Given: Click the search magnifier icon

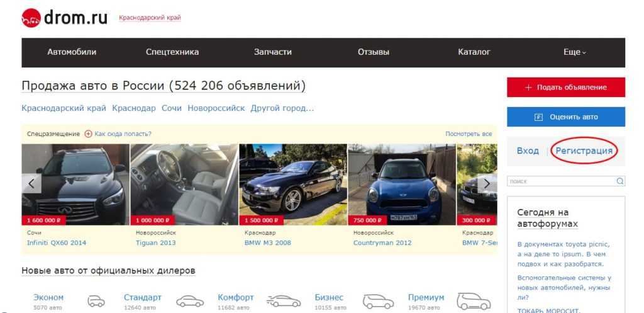Looking at the screenshot, I should pos(619,181).
